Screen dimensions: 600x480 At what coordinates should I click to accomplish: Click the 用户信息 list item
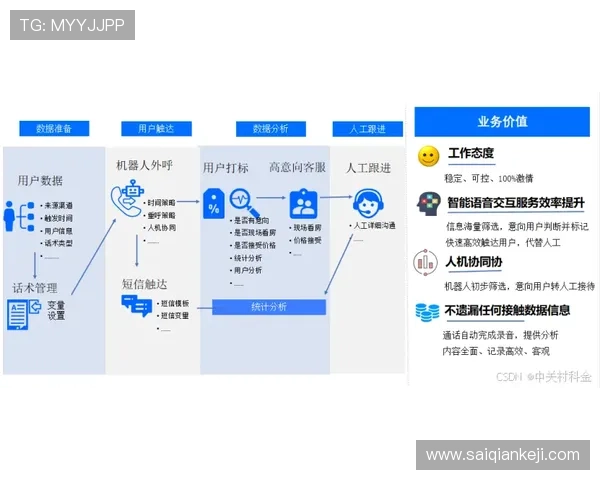(57, 231)
